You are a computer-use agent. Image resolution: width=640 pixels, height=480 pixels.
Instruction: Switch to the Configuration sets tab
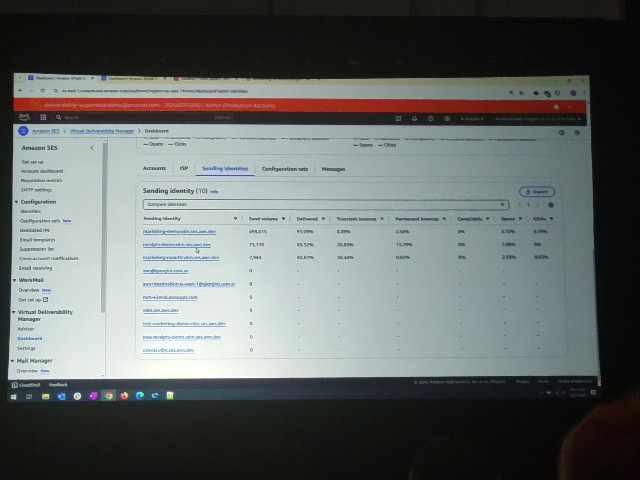(285, 169)
